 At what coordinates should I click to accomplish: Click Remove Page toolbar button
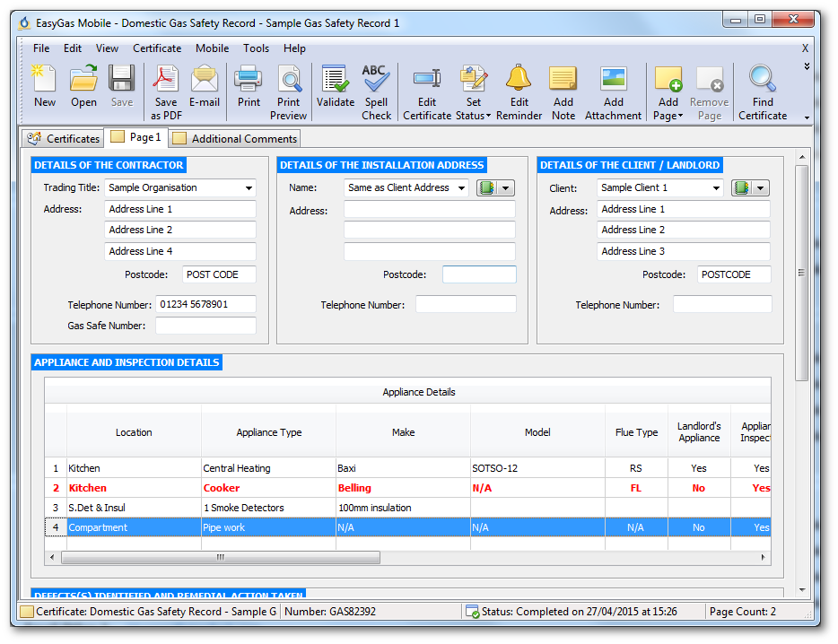[709, 92]
